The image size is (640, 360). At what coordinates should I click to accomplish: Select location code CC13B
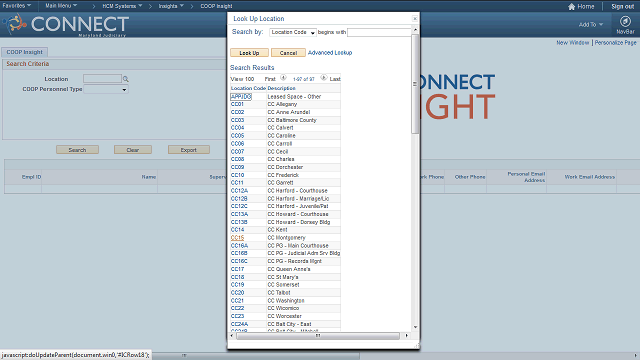coord(239,222)
